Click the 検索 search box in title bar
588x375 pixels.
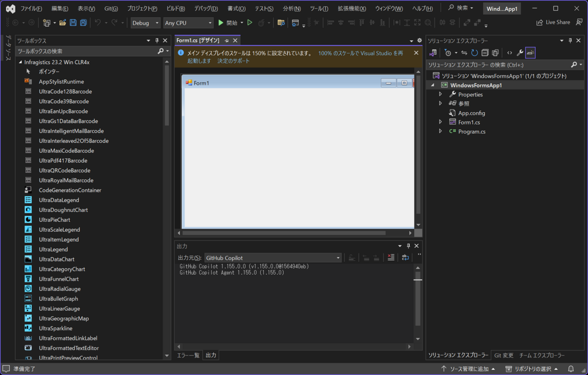tap(461, 8)
